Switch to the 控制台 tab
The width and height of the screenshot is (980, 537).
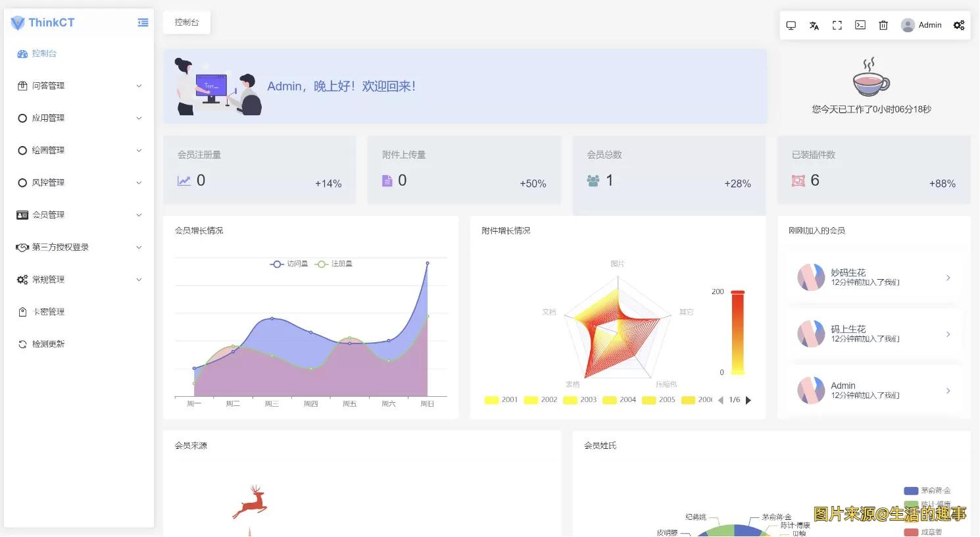pyautogui.click(x=187, y=22)
